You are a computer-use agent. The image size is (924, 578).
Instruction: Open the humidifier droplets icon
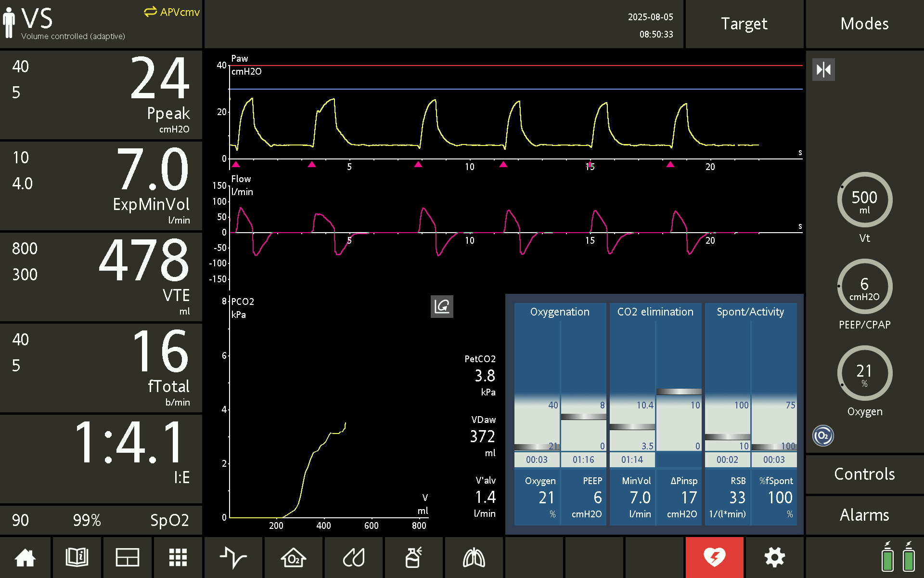354,557
